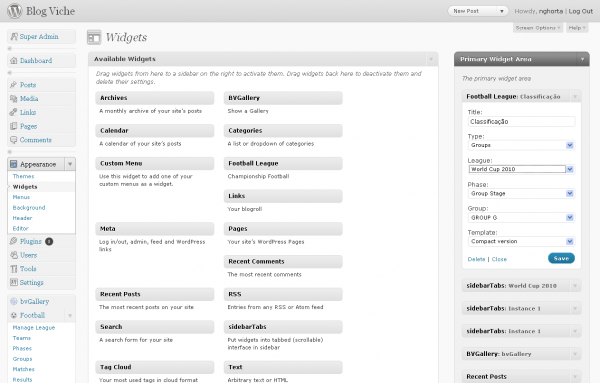
Task: Click the Users icon
Action: point(14,255)
